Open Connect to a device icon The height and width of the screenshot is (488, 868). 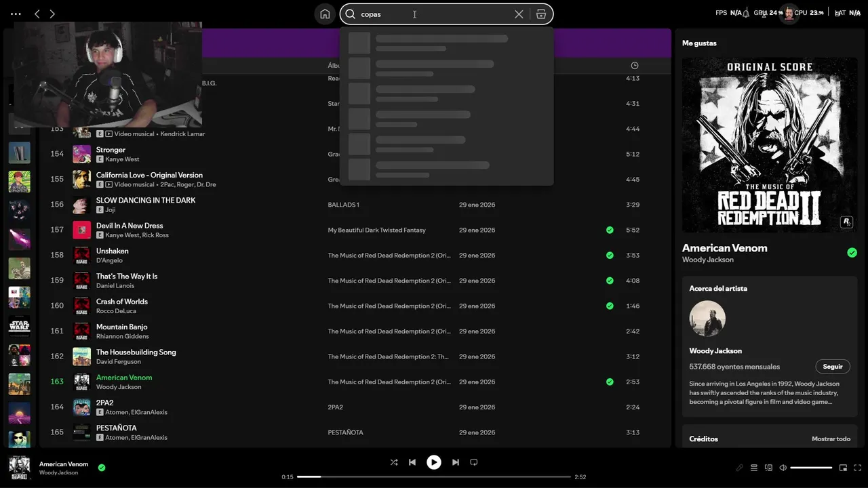click(x=768, y=468)
